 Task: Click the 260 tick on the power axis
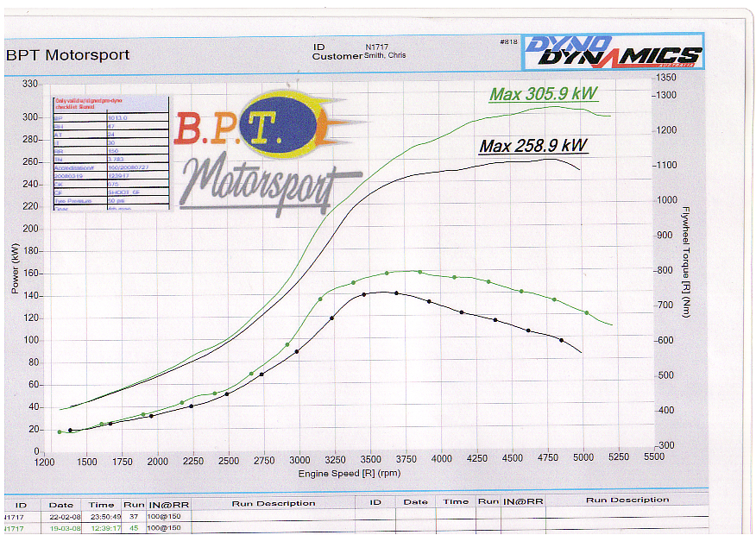(30, 162)
